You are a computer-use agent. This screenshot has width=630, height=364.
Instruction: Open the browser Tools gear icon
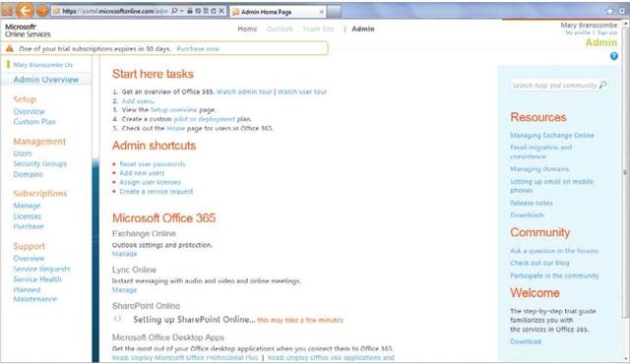pos(623,11)
